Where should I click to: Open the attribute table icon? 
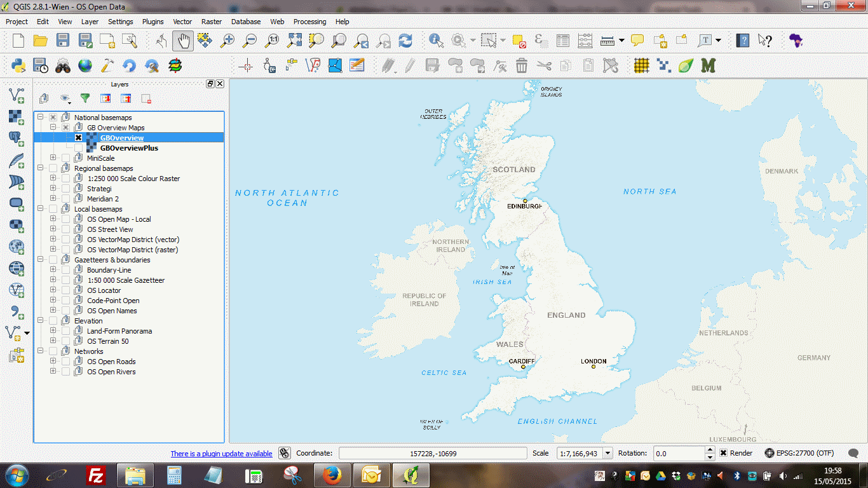(x=563, y=41)
